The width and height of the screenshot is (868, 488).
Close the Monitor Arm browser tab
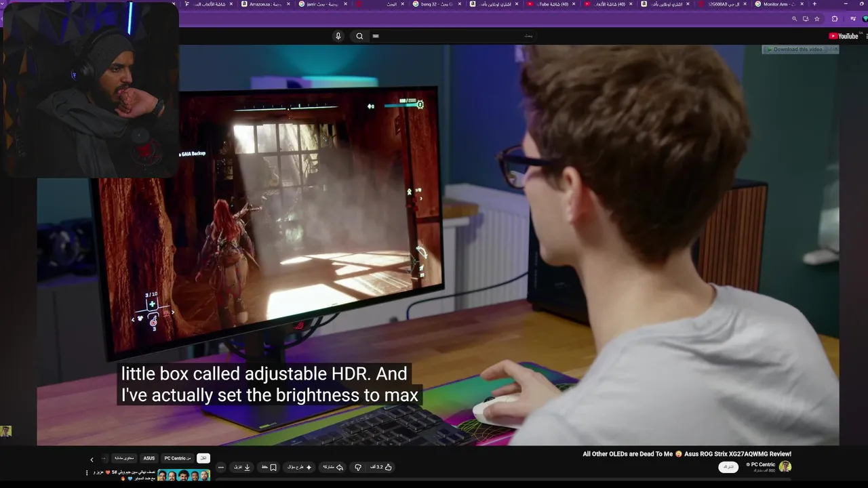point(802,4)
